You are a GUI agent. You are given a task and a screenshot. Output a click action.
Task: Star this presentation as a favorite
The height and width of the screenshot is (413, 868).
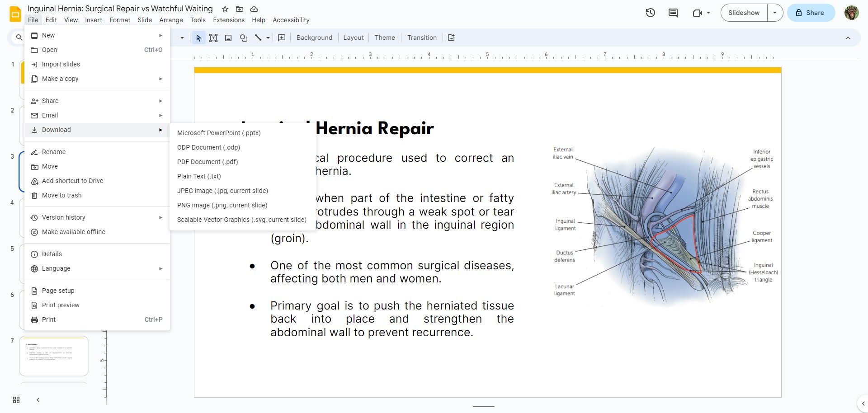coord(224,9)
